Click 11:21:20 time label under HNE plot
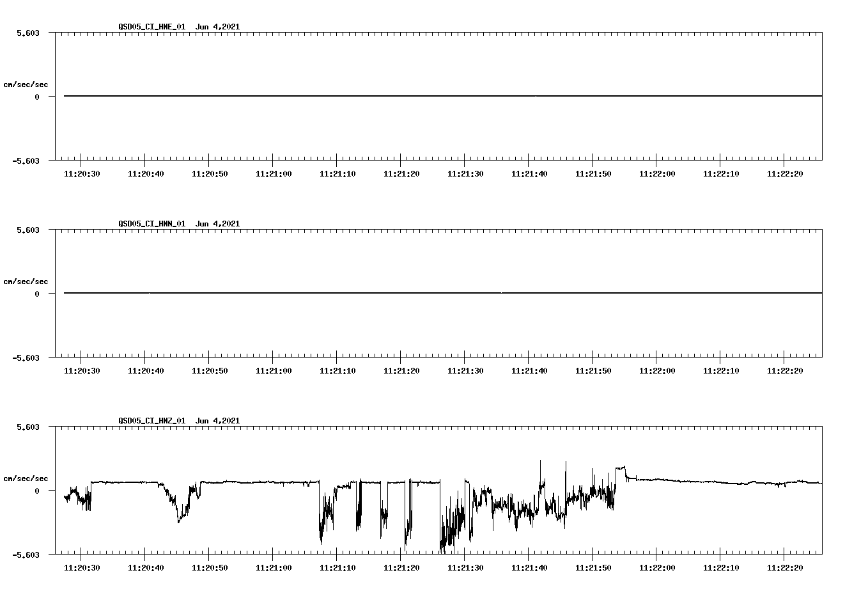This screenshot has height=591, width=868. (401, 174)
